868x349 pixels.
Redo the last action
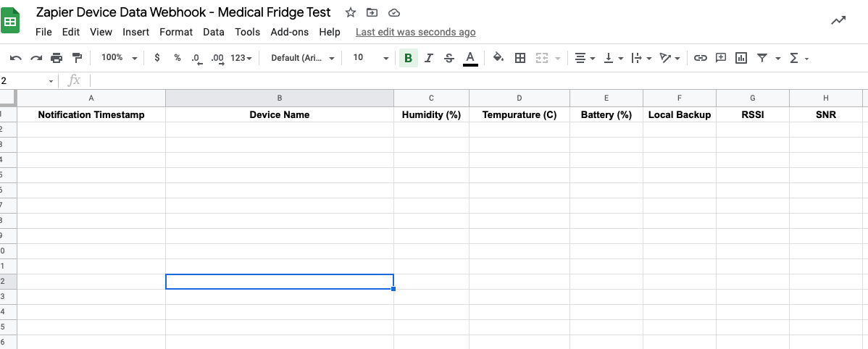36,57
